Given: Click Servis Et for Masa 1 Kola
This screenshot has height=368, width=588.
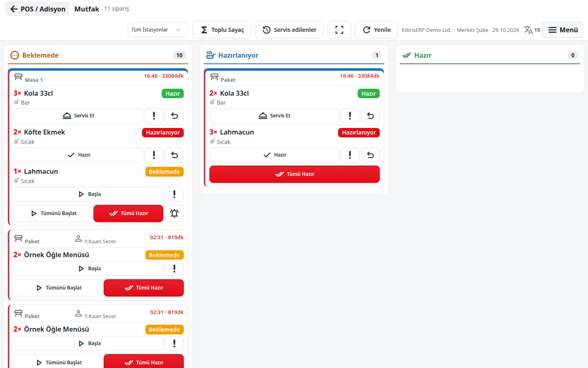Looking at the screenshot, I should pos(78,116).
